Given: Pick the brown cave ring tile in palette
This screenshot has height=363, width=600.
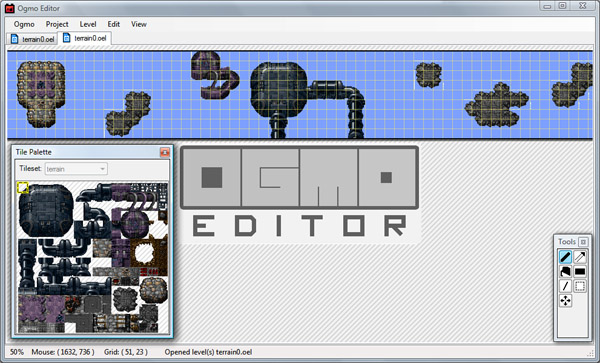Looking at the screenshot, I should point(145,252).
